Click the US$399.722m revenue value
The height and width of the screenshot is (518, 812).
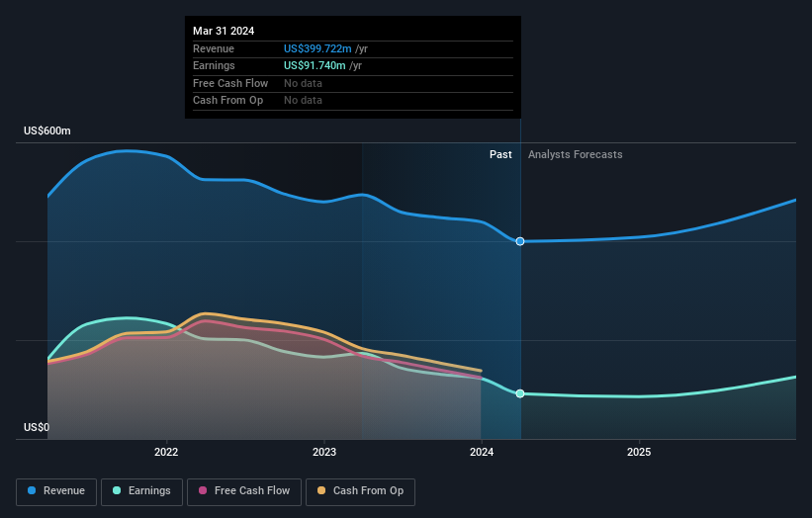317,48
